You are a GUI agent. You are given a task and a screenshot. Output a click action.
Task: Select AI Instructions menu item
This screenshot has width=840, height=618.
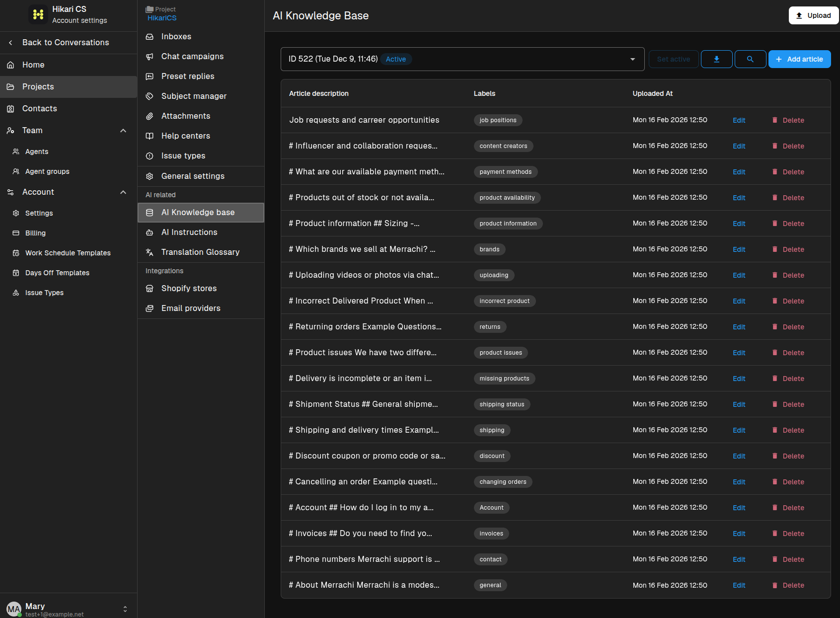[201, 232]
